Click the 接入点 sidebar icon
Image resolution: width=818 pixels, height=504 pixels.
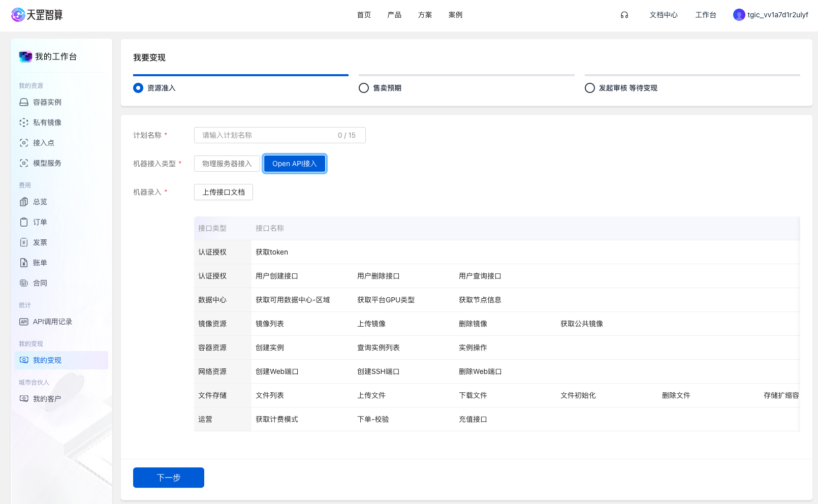[24, 143]
